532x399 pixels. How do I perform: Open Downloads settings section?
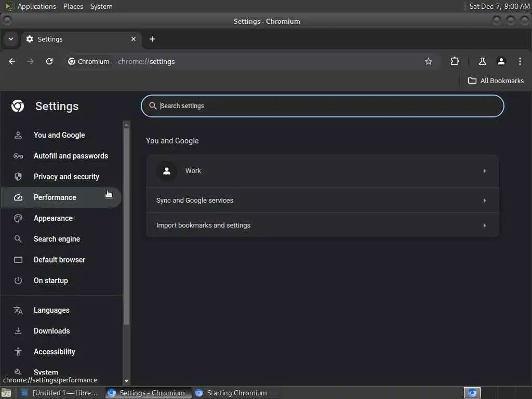61,331
